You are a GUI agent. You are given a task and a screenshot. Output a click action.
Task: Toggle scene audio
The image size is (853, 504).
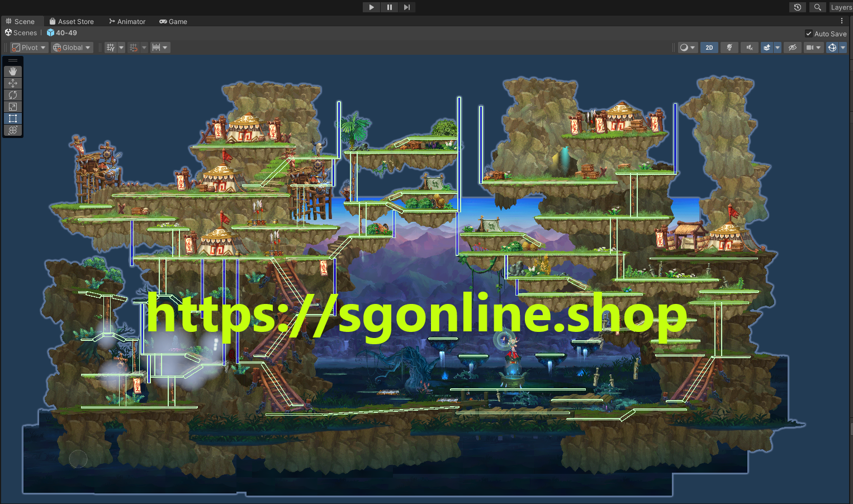(x=749, y=47)
